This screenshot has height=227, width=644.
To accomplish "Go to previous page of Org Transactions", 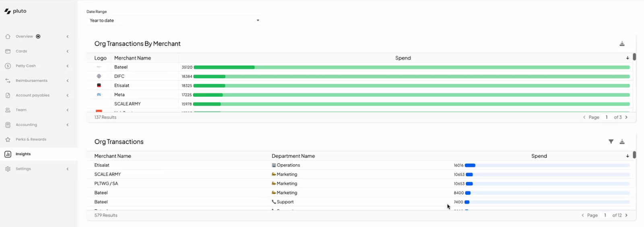I will tap(582, 215).
